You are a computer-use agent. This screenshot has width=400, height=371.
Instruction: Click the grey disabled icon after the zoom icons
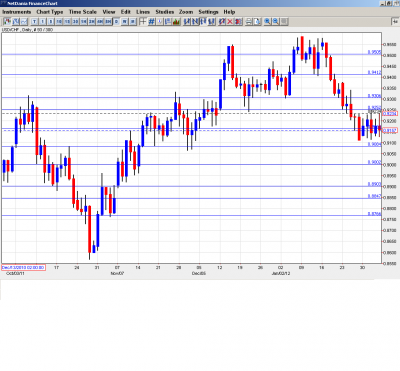click(284, 22)
